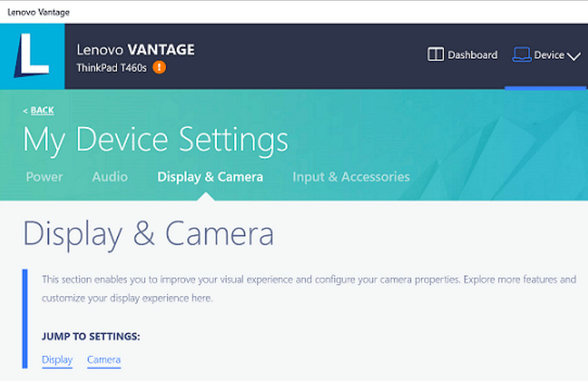The image size is (588, 381).
Task: Click the ThinkPad T460s model name
Action: [112, 68]
